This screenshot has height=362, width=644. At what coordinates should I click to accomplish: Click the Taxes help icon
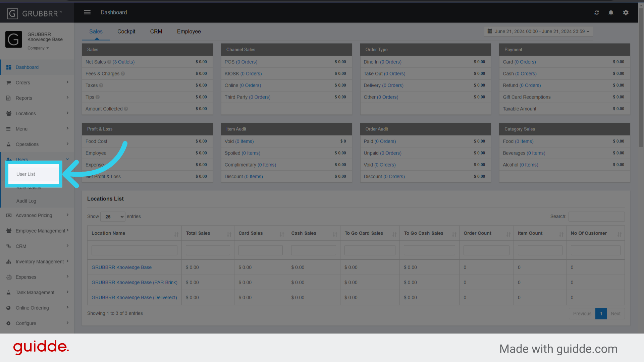(x=101, y=85)
